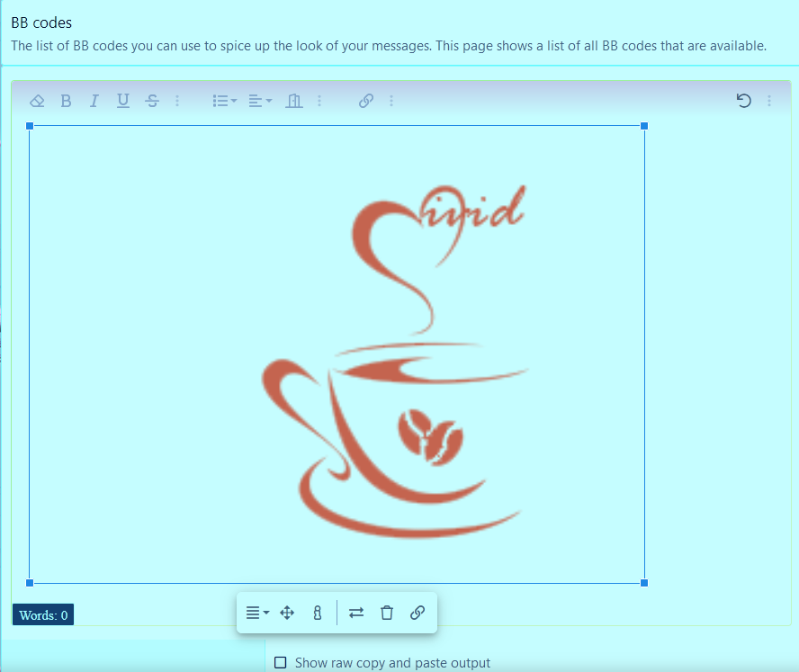Toggle italic formatting
Viewport: 799px width, 672px height.
(x=94, y=101)
